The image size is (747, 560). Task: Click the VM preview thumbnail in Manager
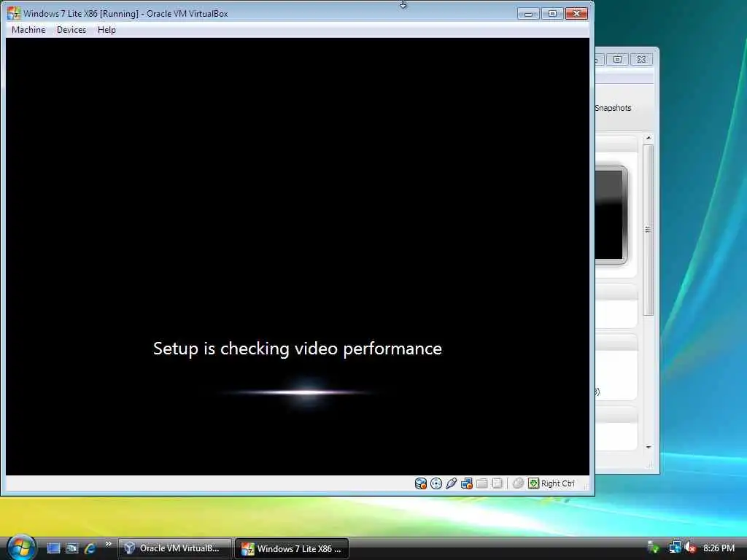611,214
